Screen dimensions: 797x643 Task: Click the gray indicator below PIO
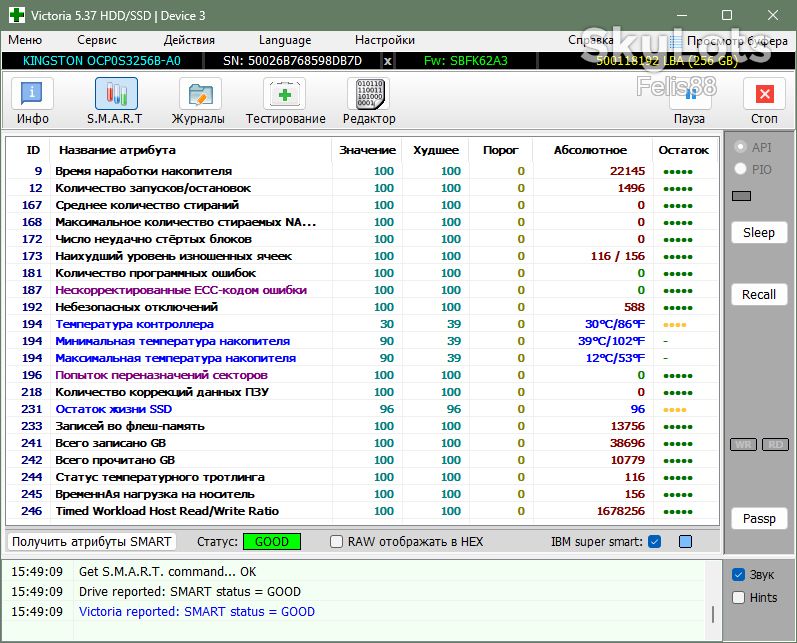tap(741, 196)
